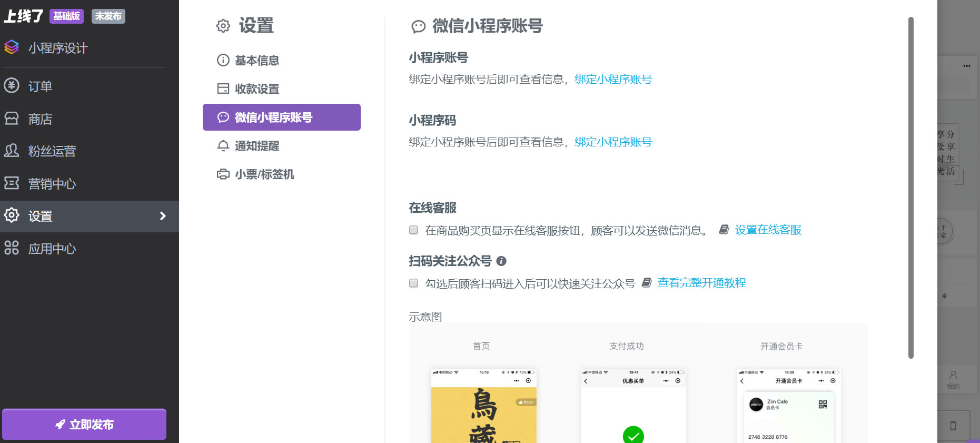Click the 基础版 badge
The image size is (980, 443).
(x=67, y=16)
